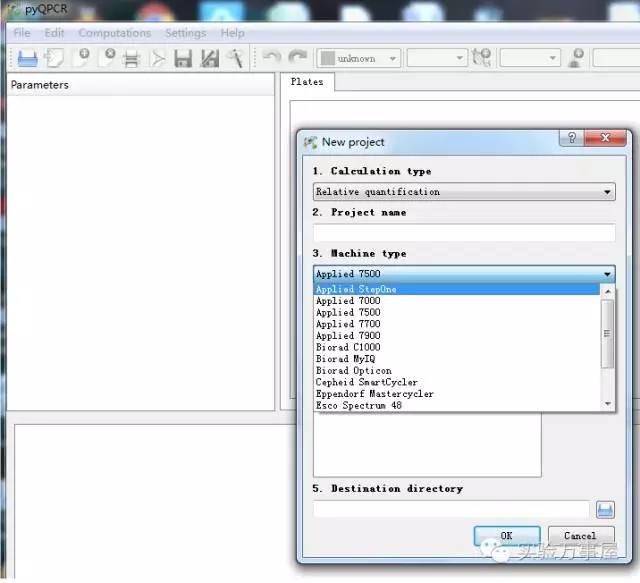The image size is (640, 583).
Task: Select Biorad Opticon from machine list
Action: coord(457,371)
